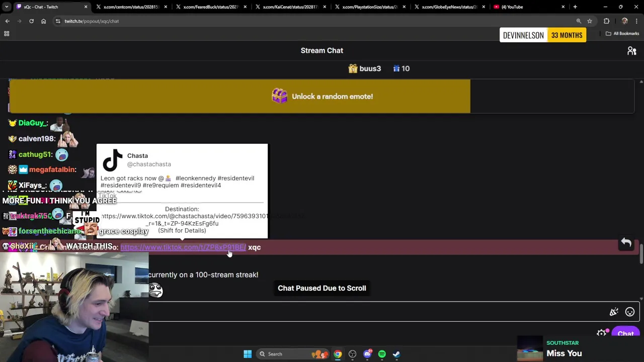Click the Miss You song title
The image size is (644, 362).
564,353
